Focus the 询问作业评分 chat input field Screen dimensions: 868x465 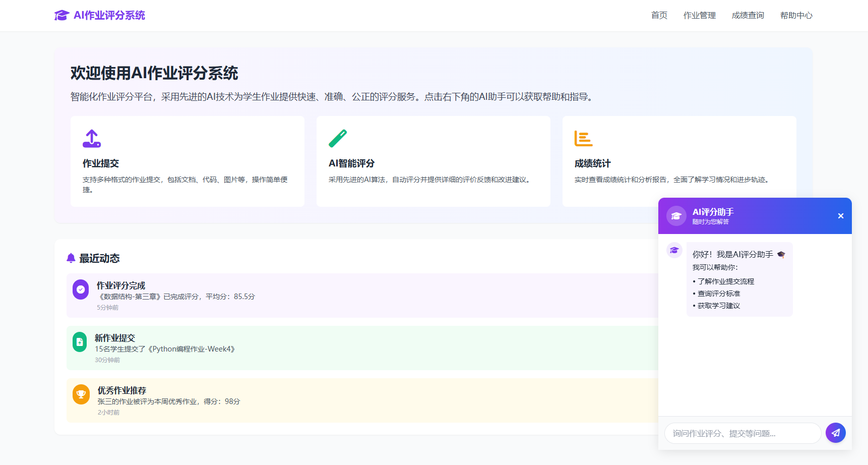743,433
